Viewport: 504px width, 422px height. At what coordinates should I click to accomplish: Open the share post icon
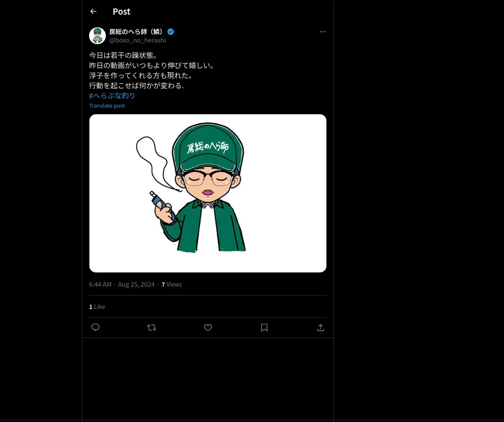point(320,327)
